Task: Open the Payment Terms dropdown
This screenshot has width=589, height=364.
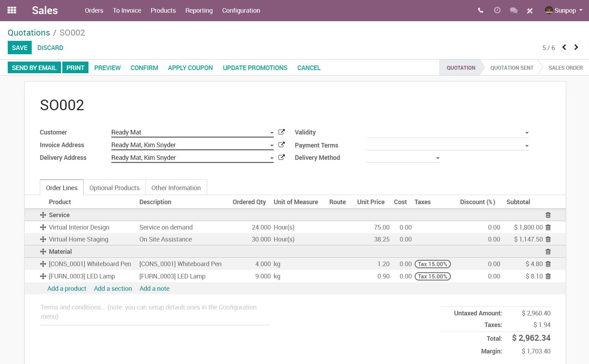Action: (527, 146)
